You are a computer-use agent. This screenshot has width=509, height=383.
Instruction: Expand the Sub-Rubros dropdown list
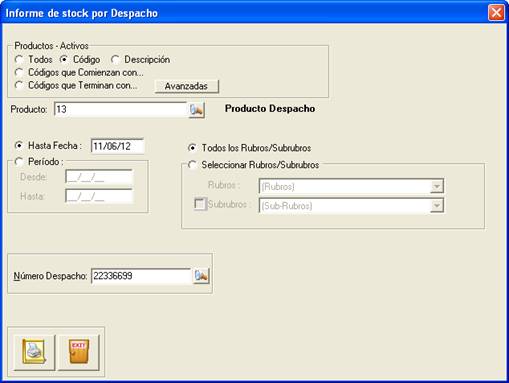(x=436, y=206)
